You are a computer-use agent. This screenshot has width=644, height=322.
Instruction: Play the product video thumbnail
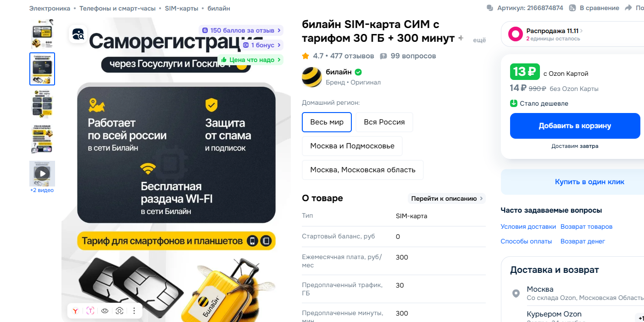(x=42, y=174)
